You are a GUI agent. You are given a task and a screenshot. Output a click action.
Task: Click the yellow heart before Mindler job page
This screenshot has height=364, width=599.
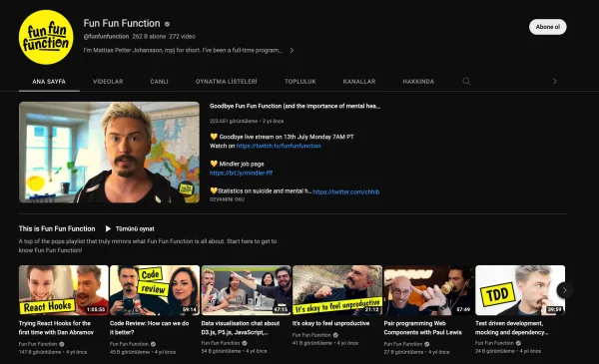(214, 164)
